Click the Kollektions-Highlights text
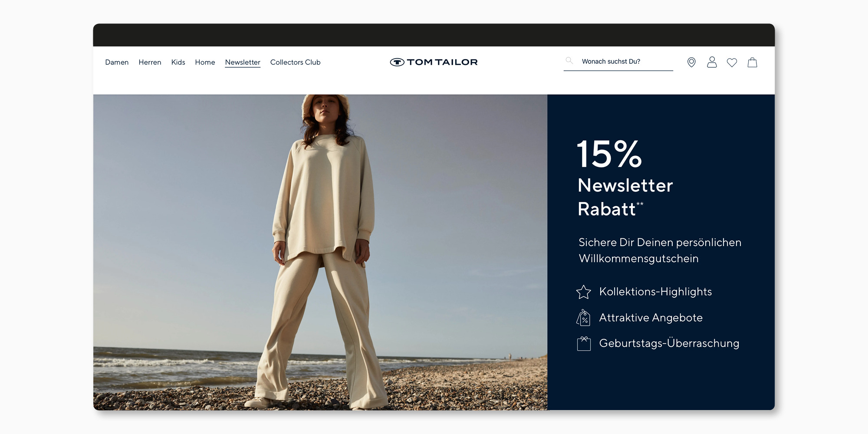The width and height of the screenshot is (868, 434). point(655,292)
